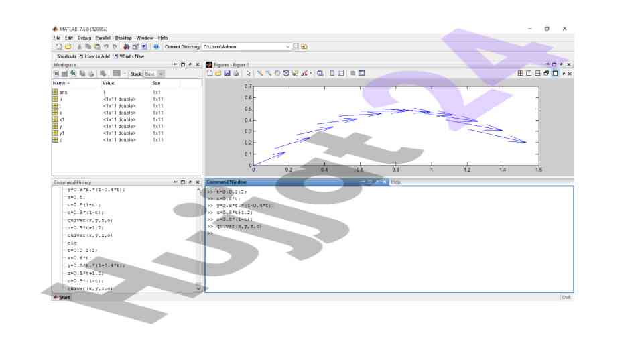Click the Start button
Image resolution: width=644 pixels, height=362 pixels.
pos(62,297)
